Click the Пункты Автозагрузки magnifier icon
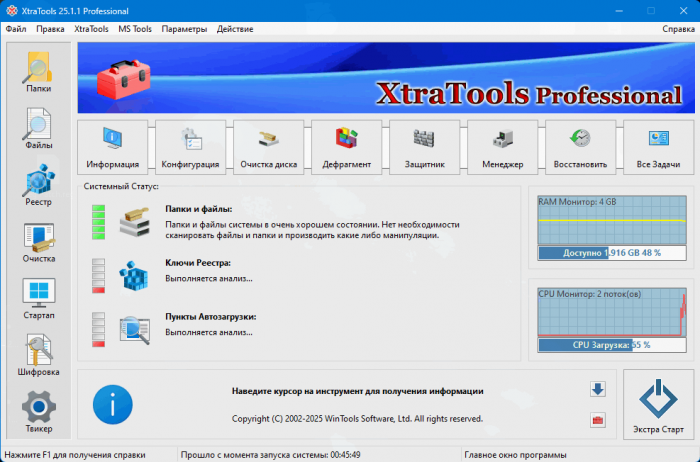The height and width of the screenshot is (462, 700). pos(134,330)
